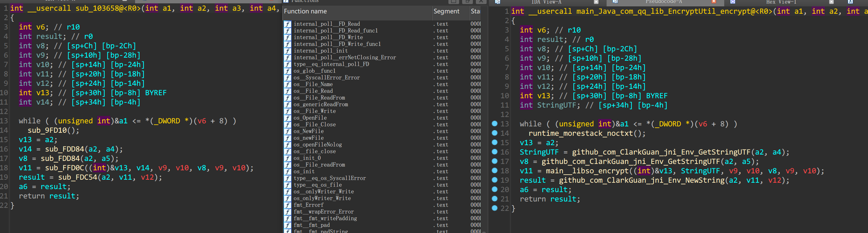Click function icon beside internal_poll__errNetClosing_Error

click(x=288, y=58)
